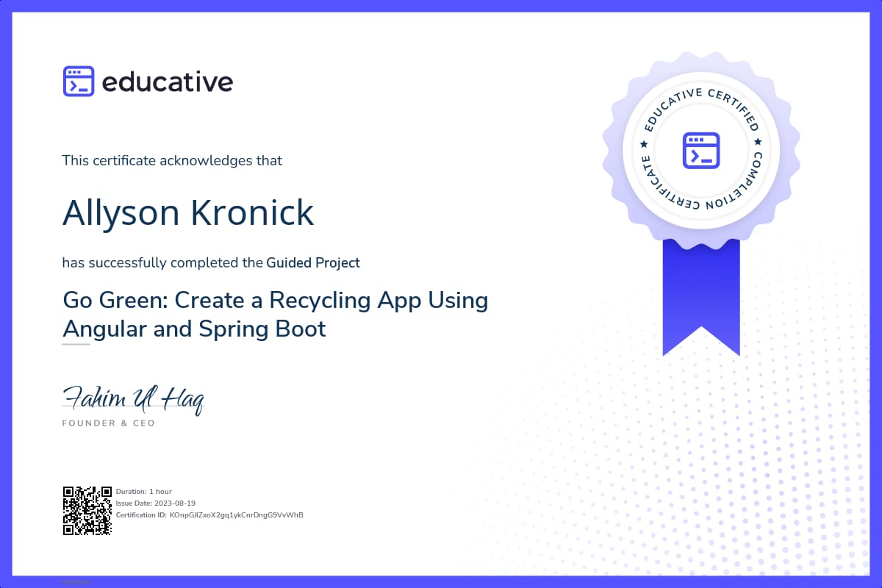Screen dimensions: 882x588
Task: Click the blue ribbon under the badge
Action: tap(701, 298)
